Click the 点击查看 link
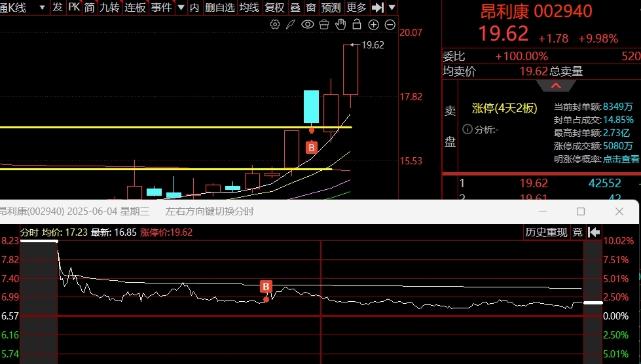This screenshot has width=641, height=364. (x=621, y=159)
